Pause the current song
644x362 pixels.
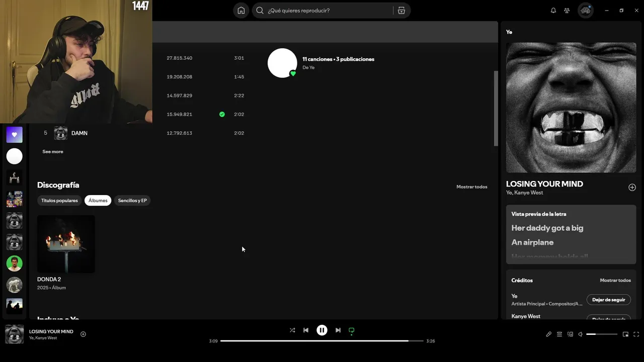(322, 330)
